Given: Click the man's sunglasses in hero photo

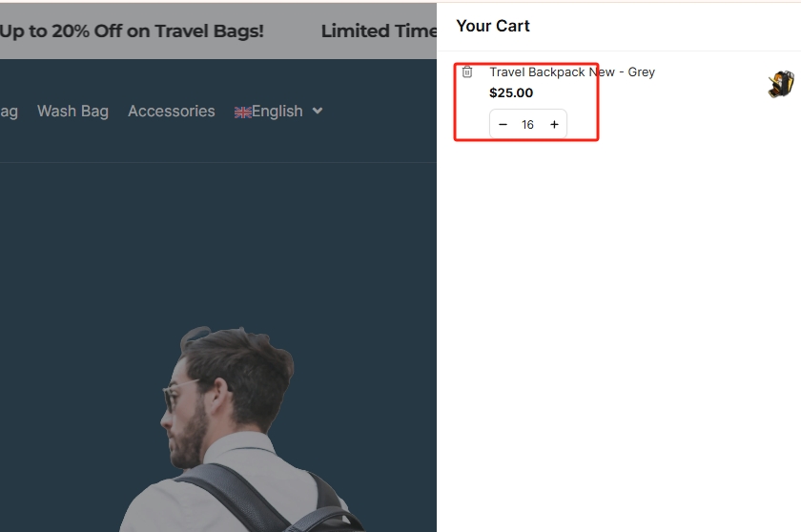Looking at the screenshot, I should (175, 393).
